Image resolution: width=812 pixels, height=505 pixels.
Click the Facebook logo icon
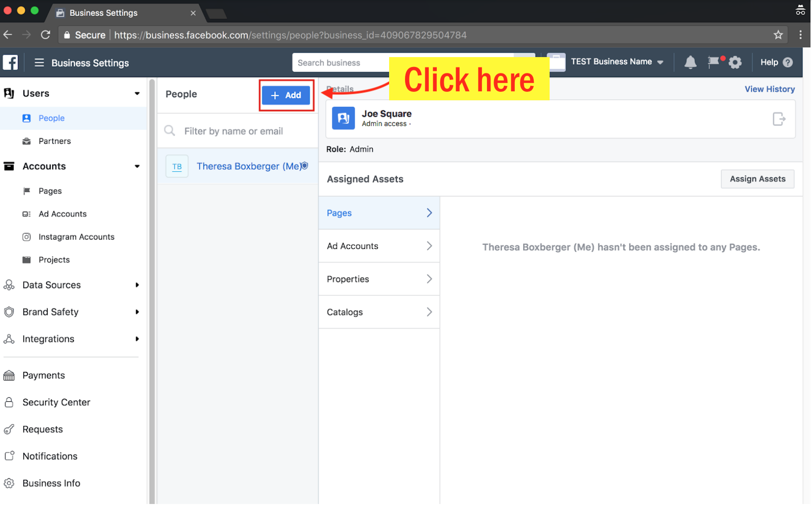point(10,63)
